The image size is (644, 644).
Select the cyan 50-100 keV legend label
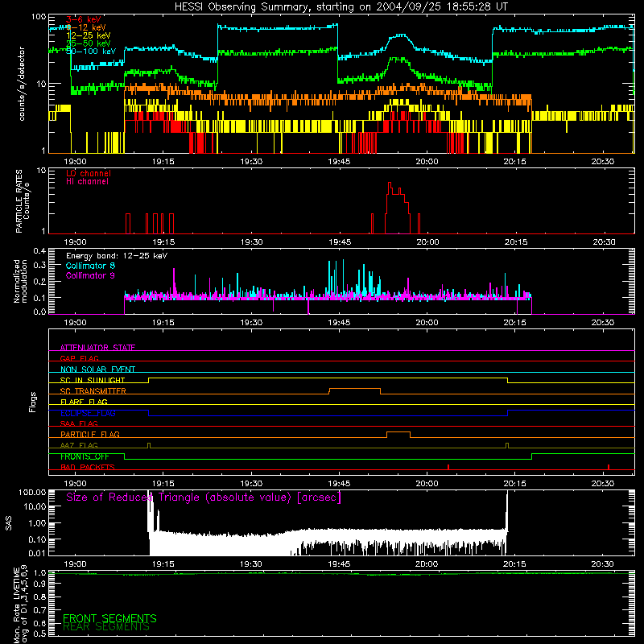tap(91, 52)
